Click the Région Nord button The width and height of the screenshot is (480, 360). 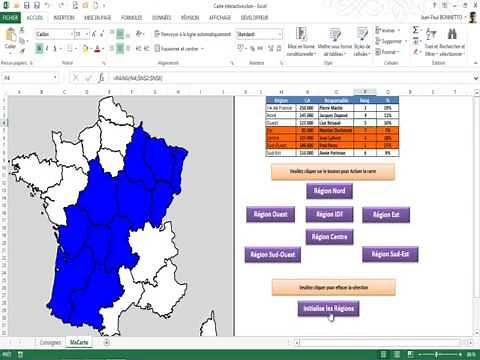click(x=329, y=191)
